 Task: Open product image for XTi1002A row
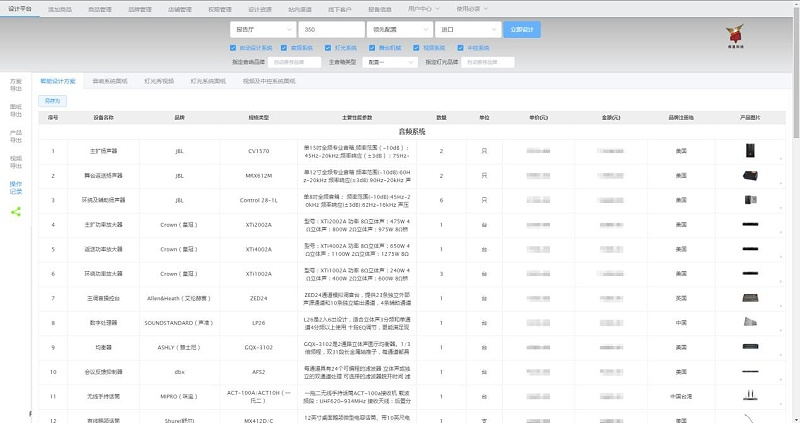(750, 273)
